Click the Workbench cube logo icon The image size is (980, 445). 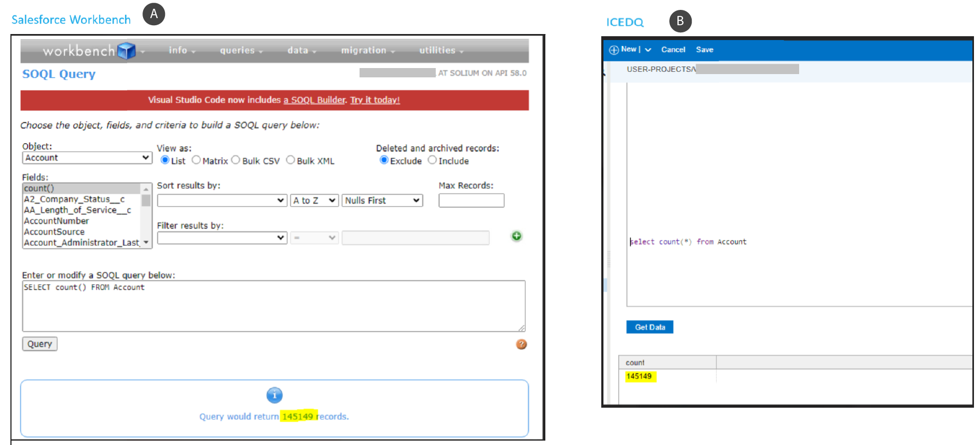coord(127,50)
